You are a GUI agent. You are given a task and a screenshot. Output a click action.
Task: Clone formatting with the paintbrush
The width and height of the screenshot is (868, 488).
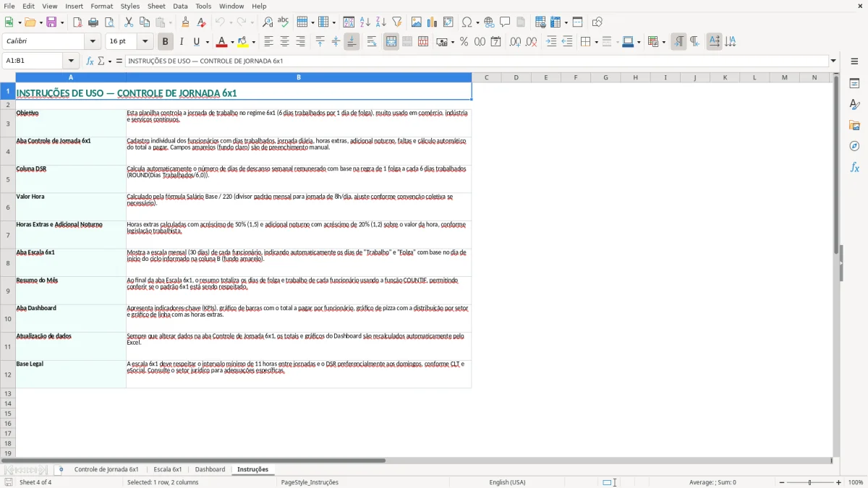coord(186,22)
